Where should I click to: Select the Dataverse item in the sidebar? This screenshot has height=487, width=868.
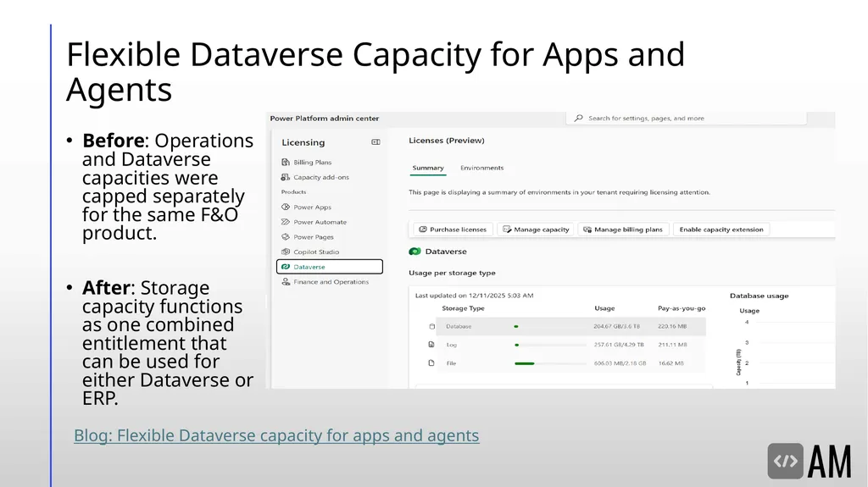click(x=330, y=267)
